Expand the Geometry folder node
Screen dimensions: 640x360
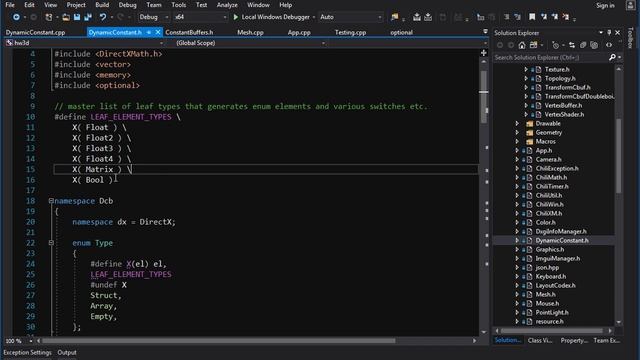(517, 132)
